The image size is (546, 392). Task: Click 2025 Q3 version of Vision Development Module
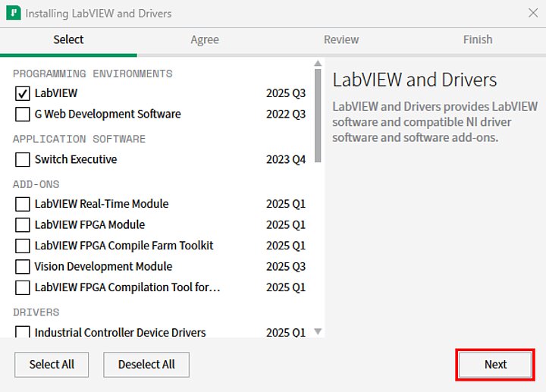(286, 267)
